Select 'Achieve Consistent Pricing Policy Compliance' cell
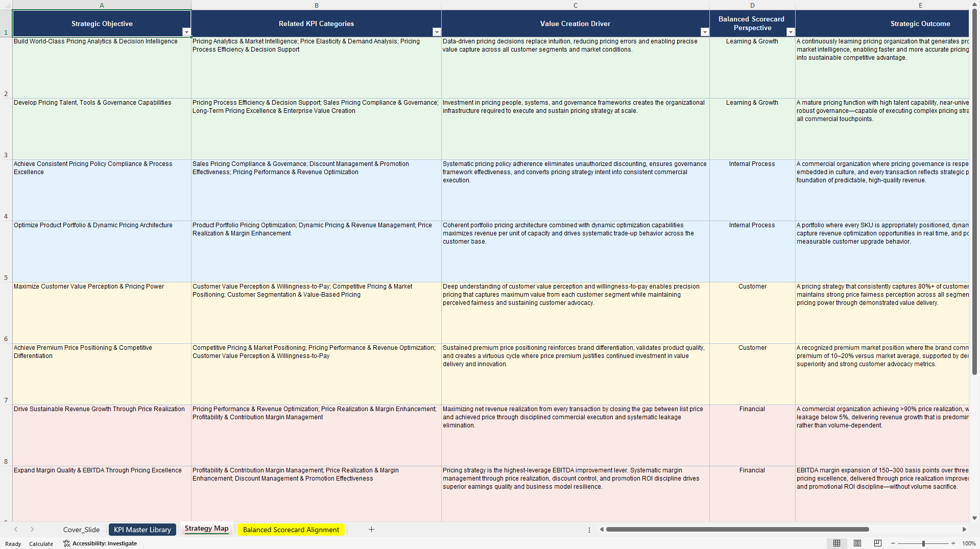 click(102, 190)
